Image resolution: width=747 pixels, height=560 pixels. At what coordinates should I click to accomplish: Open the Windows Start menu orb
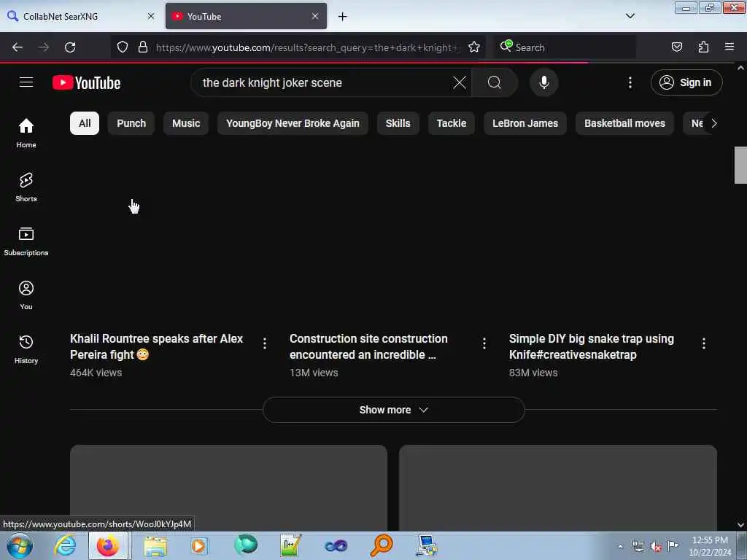click(19, 545)
